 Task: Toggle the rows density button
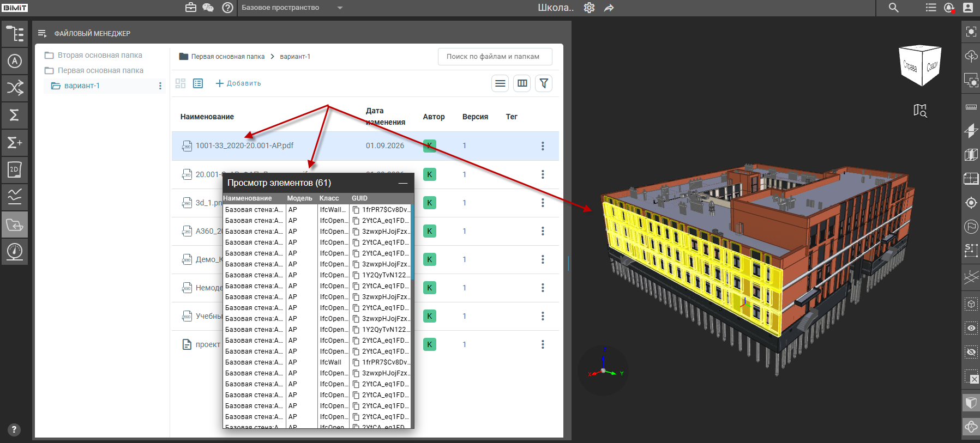point(500,83)
